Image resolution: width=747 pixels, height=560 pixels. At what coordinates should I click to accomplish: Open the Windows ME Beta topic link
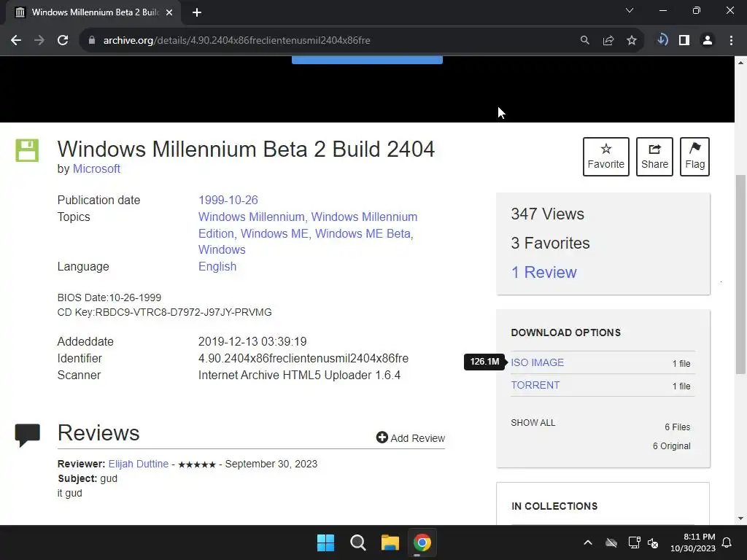click(x=363, y=234)
